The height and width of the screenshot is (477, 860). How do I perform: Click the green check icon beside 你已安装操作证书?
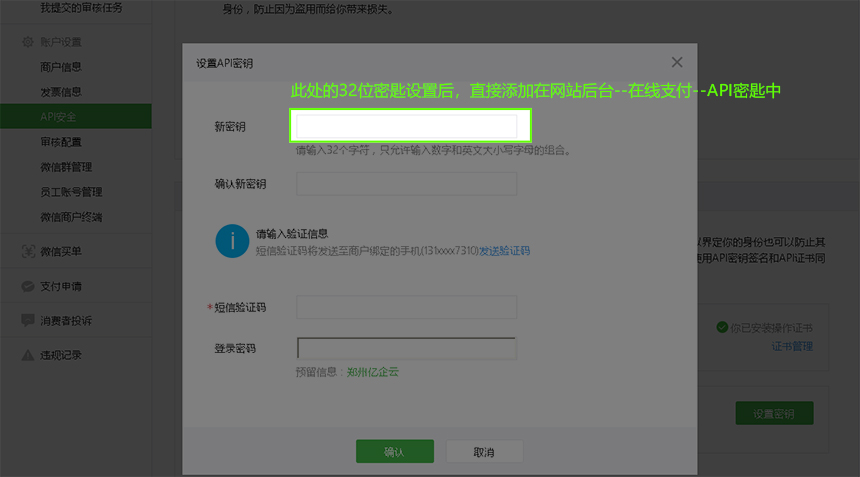(x=722, y=327)
